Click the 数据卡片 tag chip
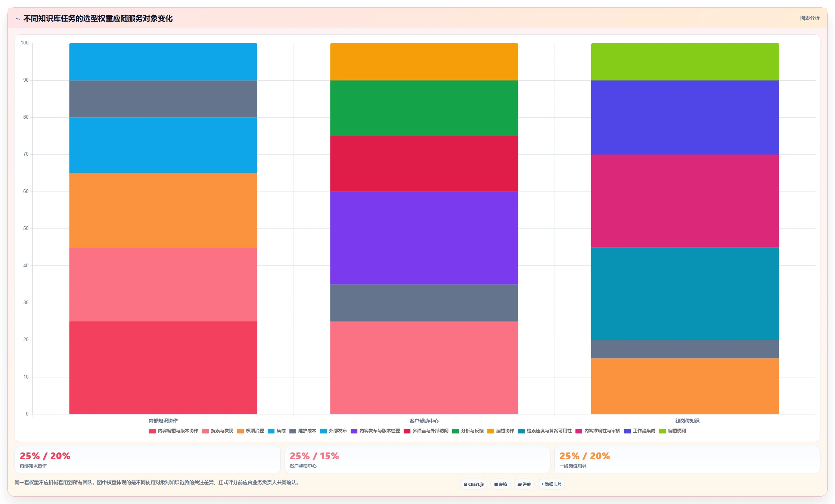Screen dimensions: 835x504 (x=551, y=484)
